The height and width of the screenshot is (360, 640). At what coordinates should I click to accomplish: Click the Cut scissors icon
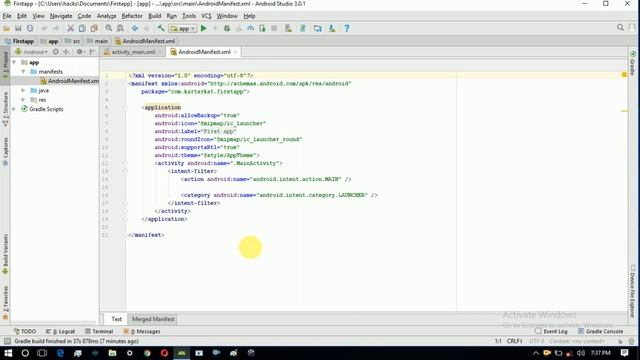point(71,29)
